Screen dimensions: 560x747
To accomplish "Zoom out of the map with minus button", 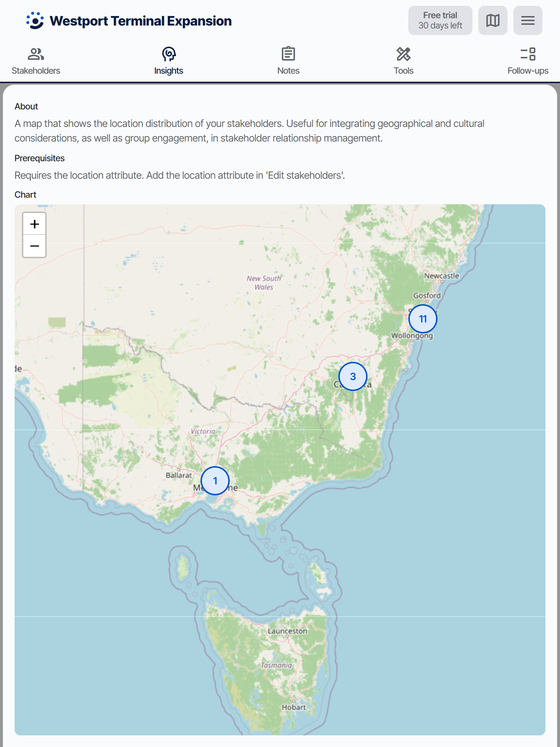I will [35, 246].
